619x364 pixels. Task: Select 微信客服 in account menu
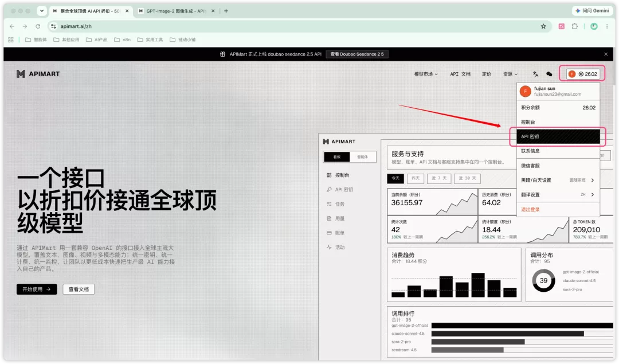click(x=558, y=166)
